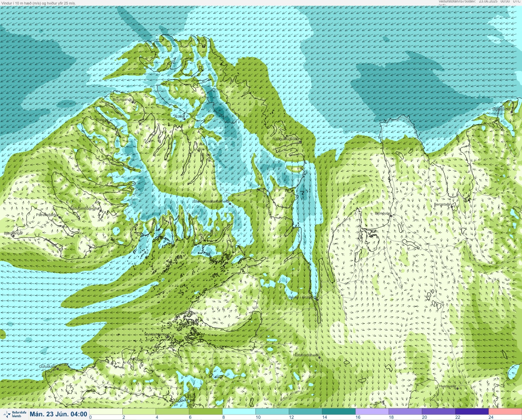Click the pink legend swatch above 24 m/s
This screenshot has width=522, height=420.
click(x=505, y=411)
